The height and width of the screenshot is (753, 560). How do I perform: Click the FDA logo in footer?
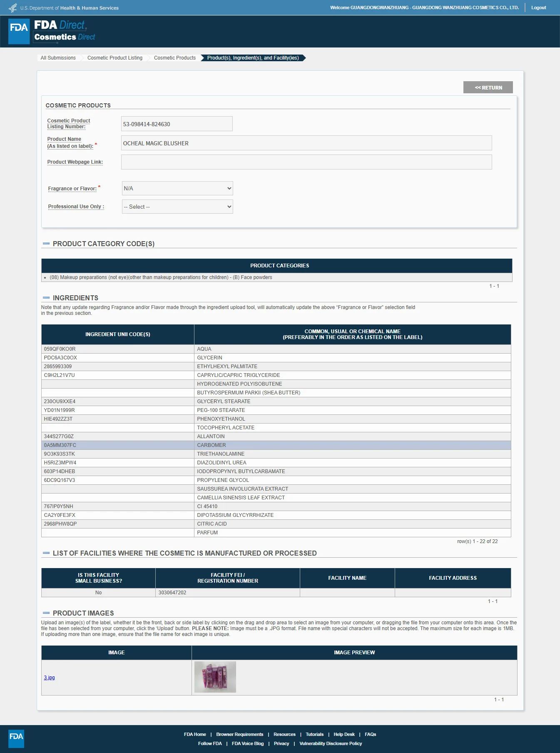click(x=16, y=738)
